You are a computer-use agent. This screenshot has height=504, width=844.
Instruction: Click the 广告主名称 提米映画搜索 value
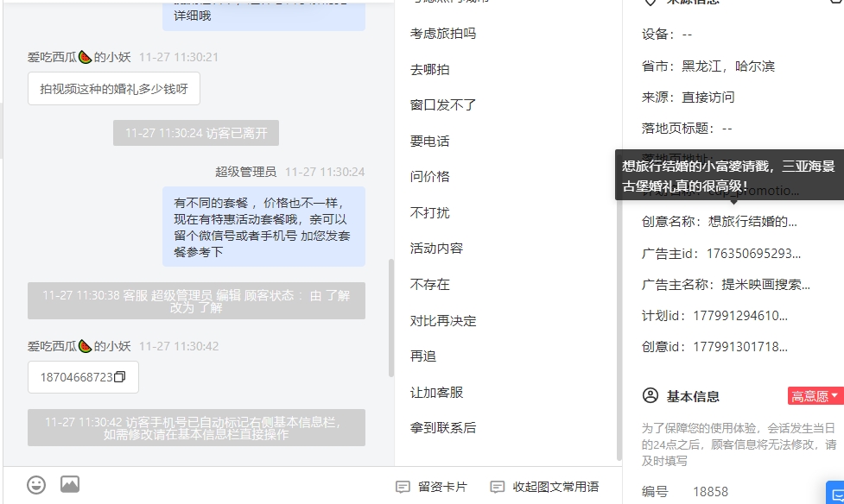766,285
